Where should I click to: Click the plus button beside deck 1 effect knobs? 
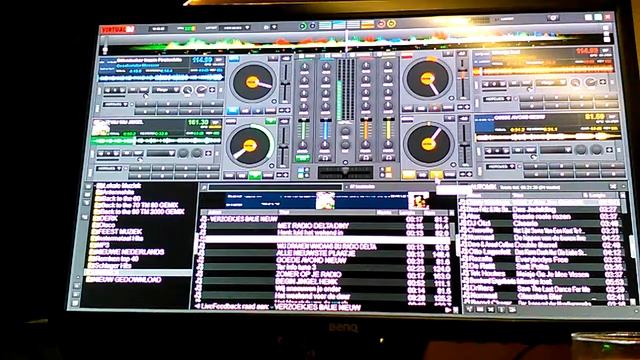click(212, 90)
